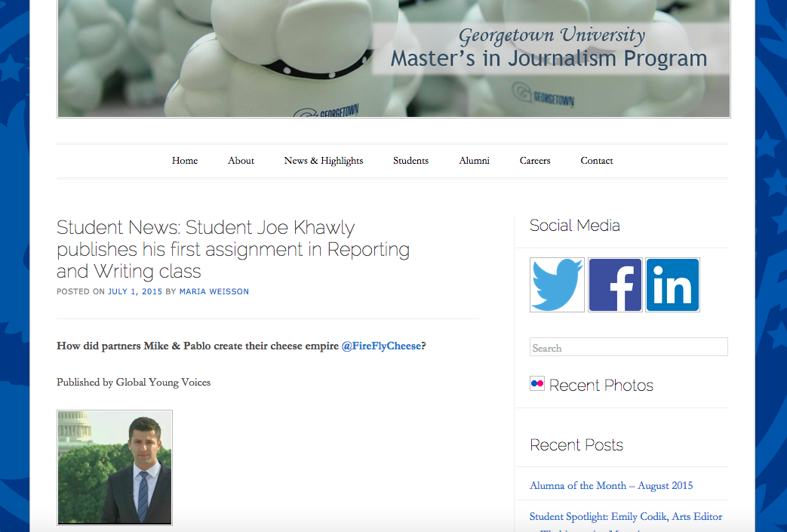Go to the Contact page
The width and height of the screenshot is (787, 532).
(x=596, y=161)
